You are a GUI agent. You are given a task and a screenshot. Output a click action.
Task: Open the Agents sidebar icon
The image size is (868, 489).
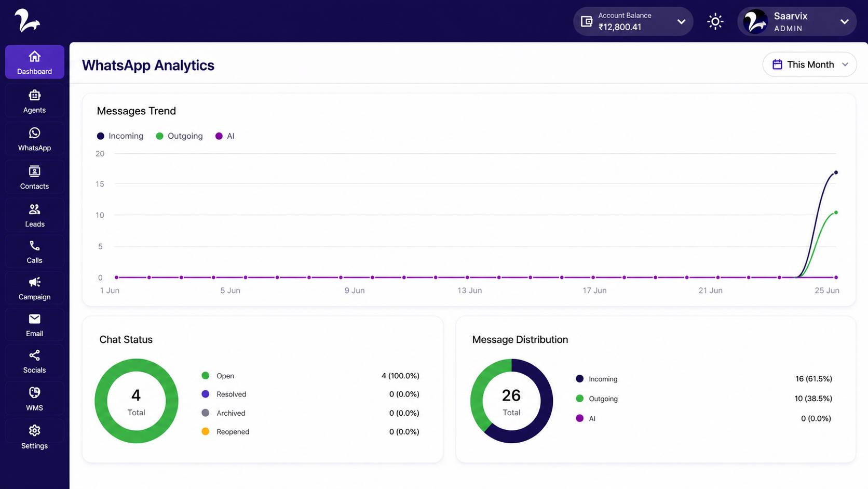(x=34, y=96)
